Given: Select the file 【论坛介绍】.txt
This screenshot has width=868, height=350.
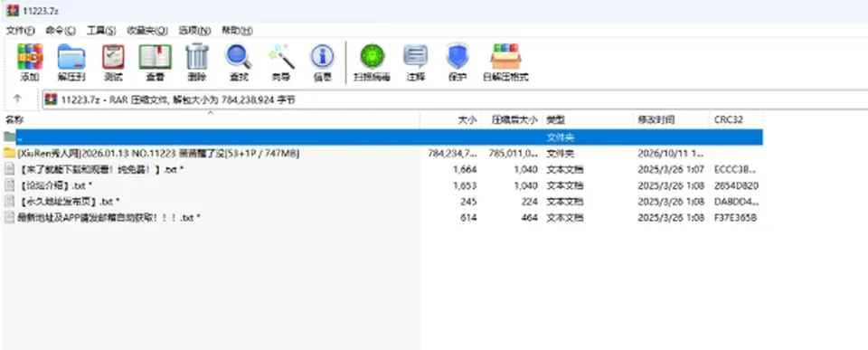Looking at the screenshot, I should (x=55, y=185).
